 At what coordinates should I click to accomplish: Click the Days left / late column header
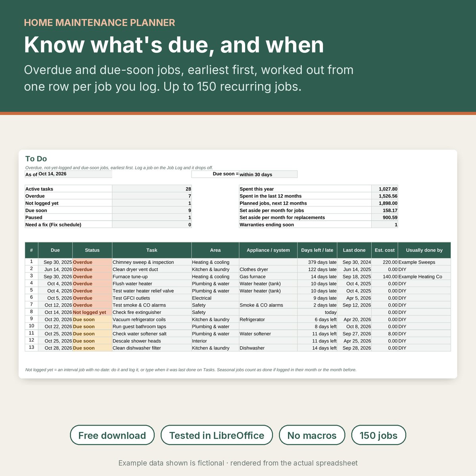[x=317, y=250]
